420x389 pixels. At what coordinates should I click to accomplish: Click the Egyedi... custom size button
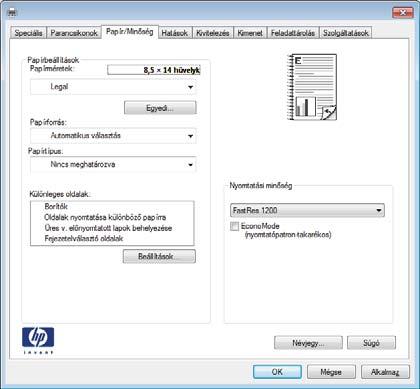(x=160, y=108)
